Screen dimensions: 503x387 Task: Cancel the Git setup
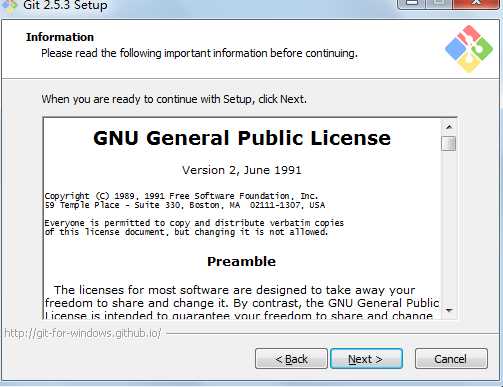(x=451, y=359)
